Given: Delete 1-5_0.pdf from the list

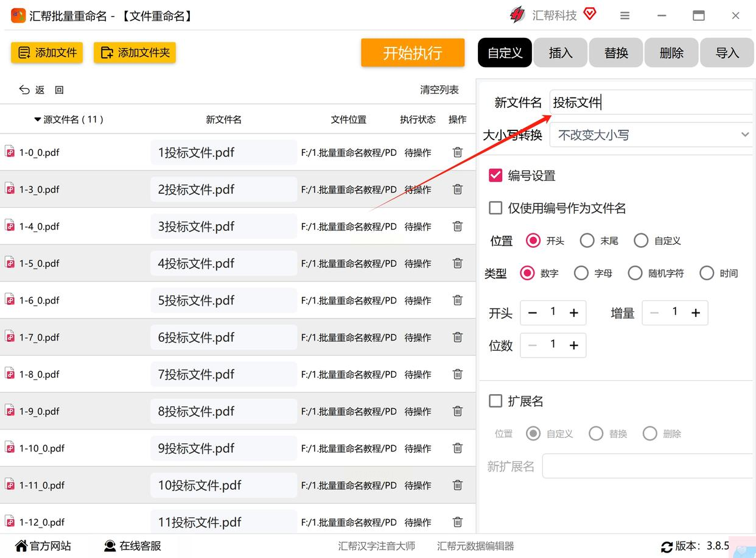Looking at the screenshot, I should point(458,263).
